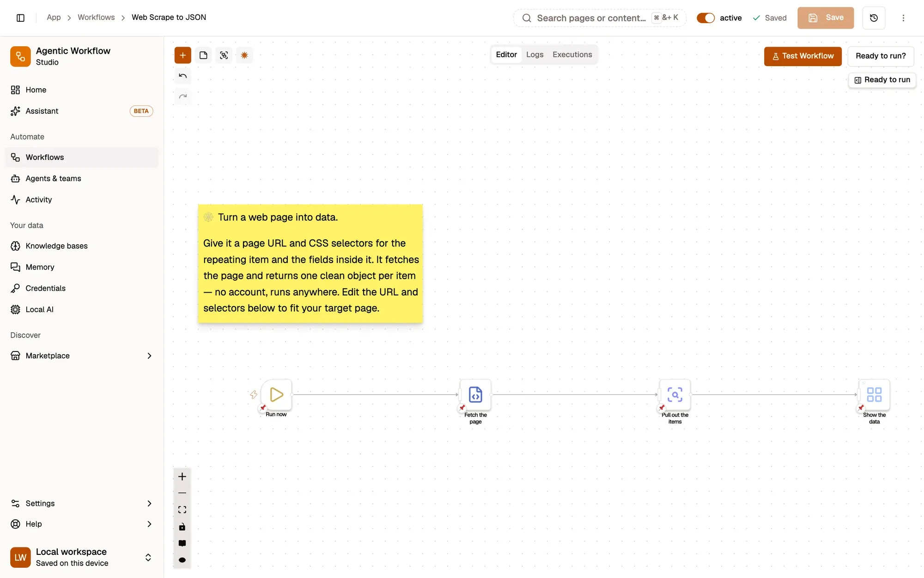Fit the workflow to view
This screenshot has width=924, height=578.
tap(182, 510)
